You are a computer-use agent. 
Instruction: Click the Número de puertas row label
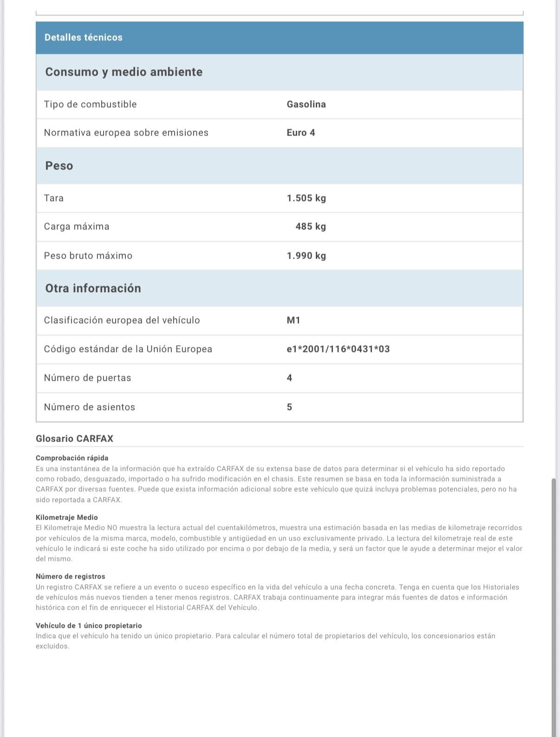(87, 378)
